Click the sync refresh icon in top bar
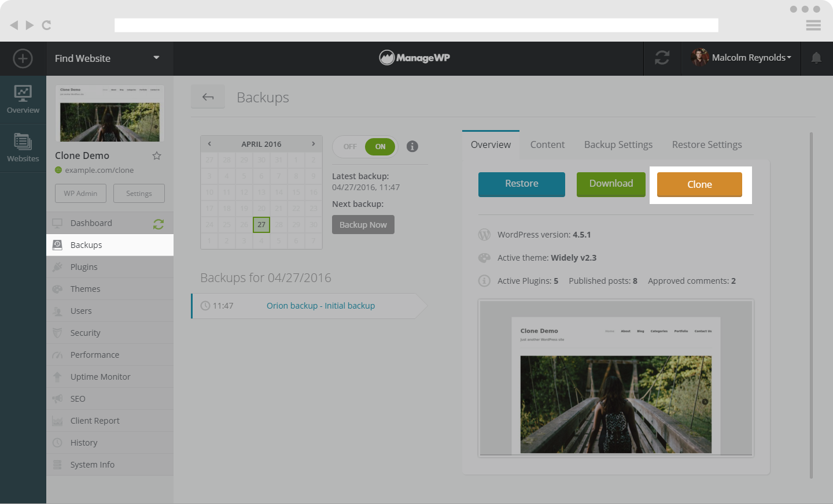Viewport: 833px width, 504px height. (662, 58)
